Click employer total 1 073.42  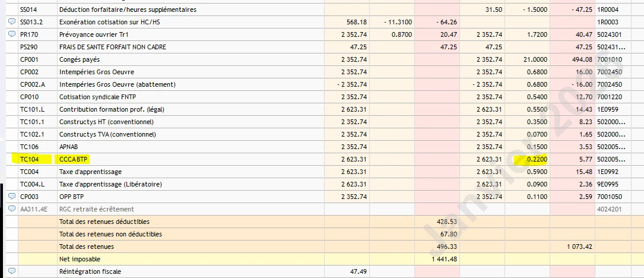tap(579, 247)
